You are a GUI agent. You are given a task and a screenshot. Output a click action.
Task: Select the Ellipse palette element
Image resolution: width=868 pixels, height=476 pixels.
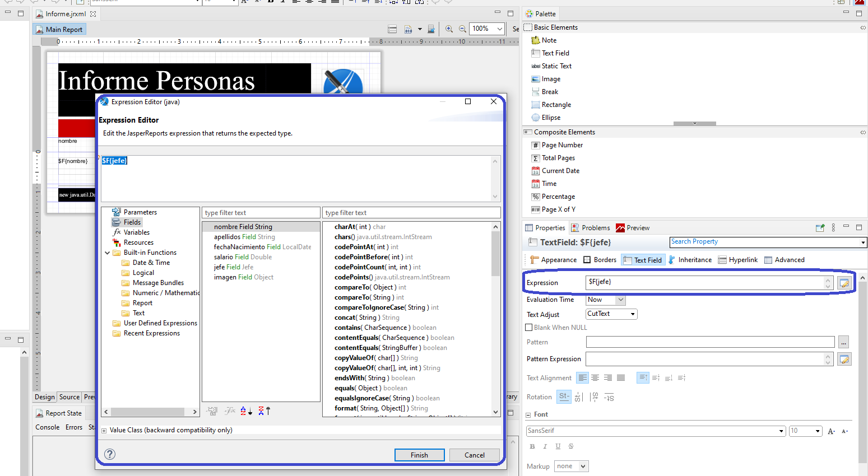pyautogui.click(x=550, y=118)
